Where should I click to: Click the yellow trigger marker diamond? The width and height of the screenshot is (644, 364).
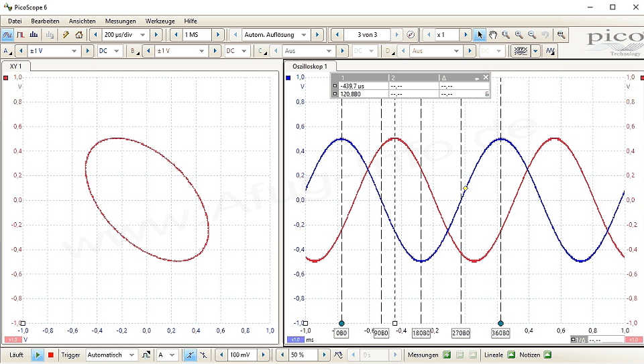click(x=466, y=188)
